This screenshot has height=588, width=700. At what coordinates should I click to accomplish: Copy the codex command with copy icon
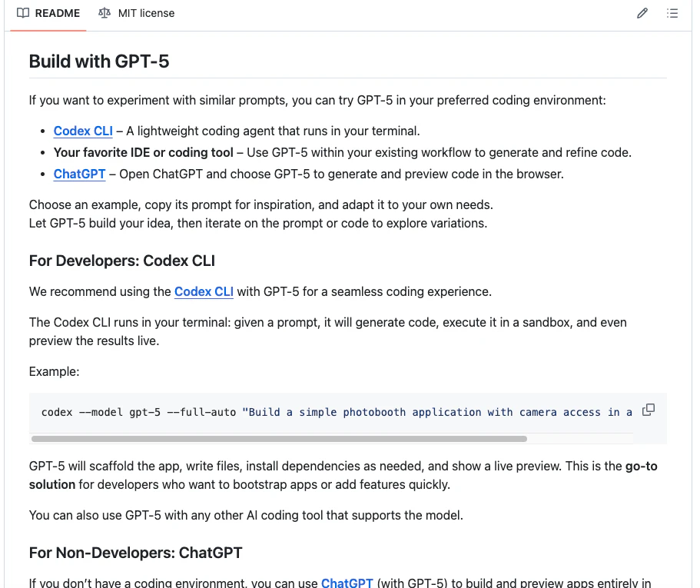[x=649, y=410]
